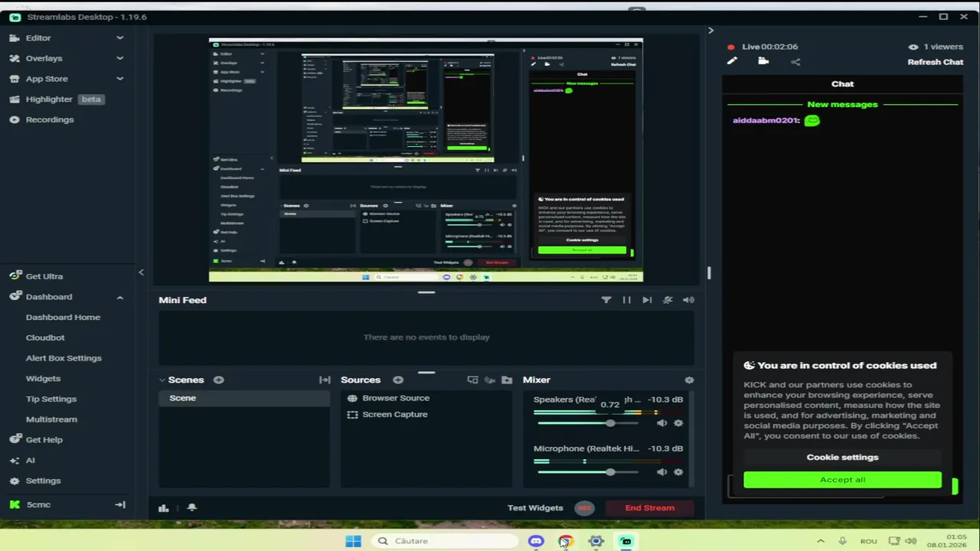This screenshot has width=980, height=551.
Task: Filter Mini Feed events
Action: pos(606,300)
